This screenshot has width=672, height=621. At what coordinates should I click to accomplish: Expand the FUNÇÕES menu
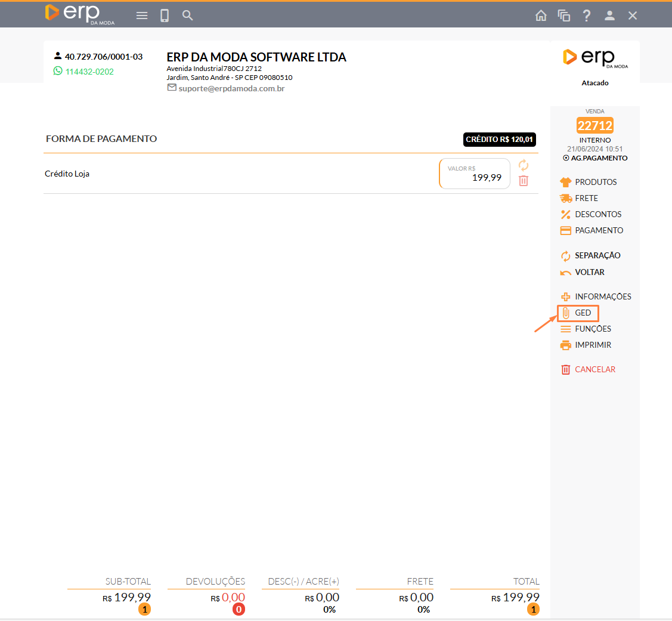pyautogui.click(x=592, y=329)
